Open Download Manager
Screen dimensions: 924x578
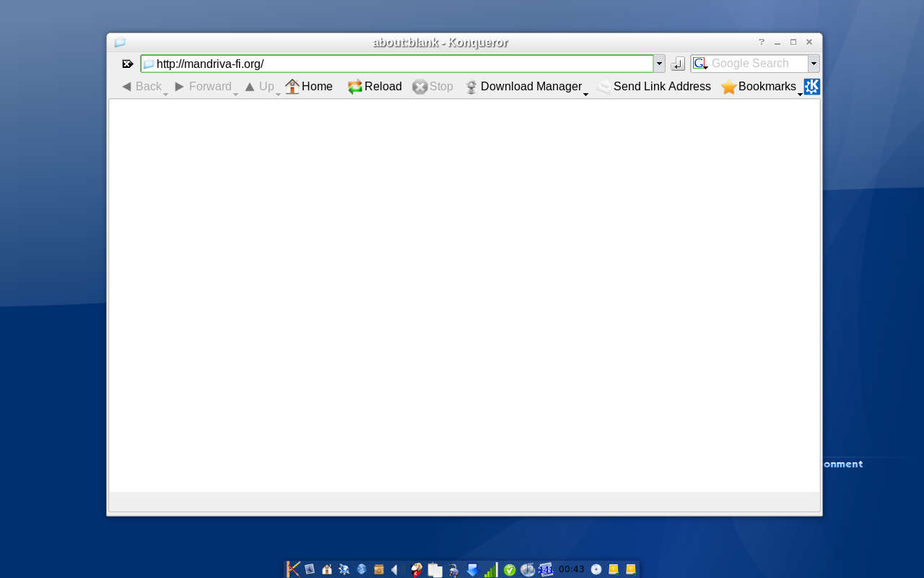tap(523, 87)
